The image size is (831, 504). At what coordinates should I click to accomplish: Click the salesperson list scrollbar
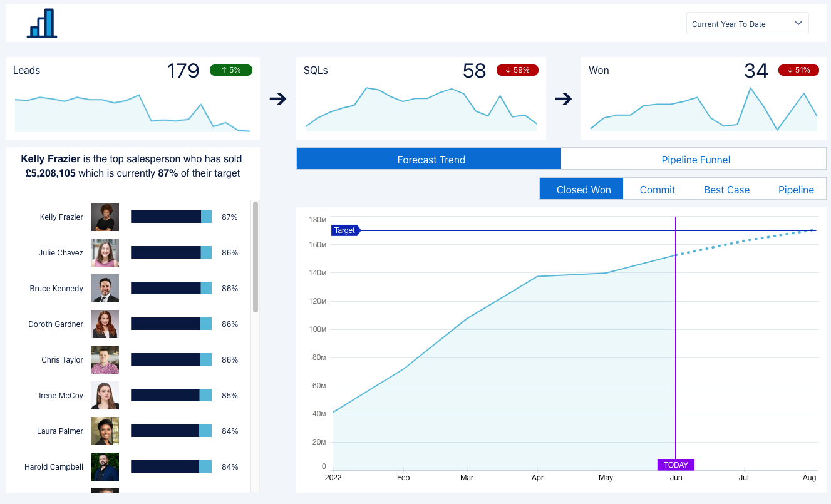tap(255, 257)
